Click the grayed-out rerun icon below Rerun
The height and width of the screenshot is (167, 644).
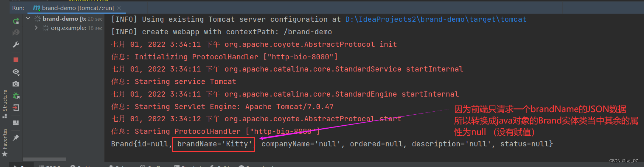point(16,32)
